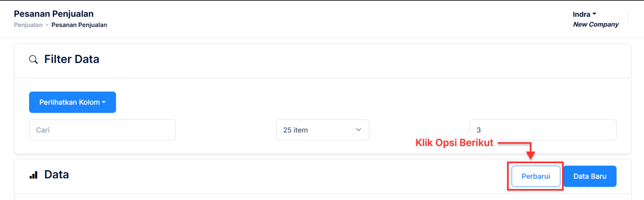
Task: Click the page number field showing 3
Action: [543, 130]
